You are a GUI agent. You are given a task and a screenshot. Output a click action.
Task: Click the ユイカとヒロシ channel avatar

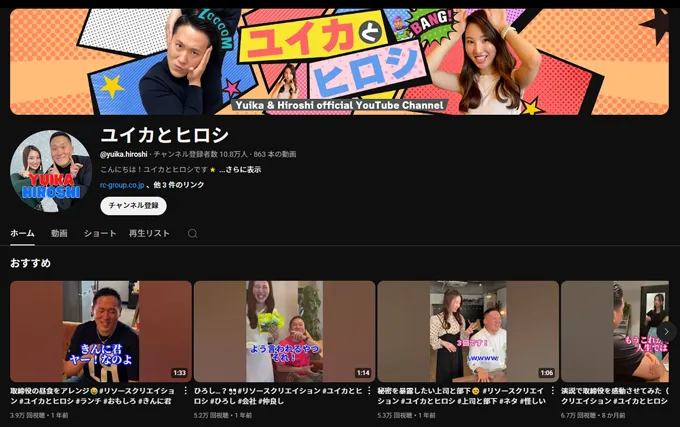pyautogui.click(x=51, y=171)
